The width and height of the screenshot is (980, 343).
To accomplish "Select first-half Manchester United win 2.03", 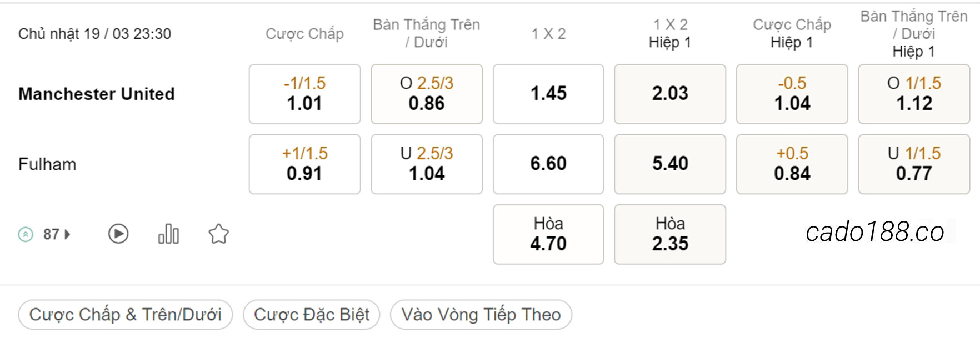I will (670, 94).
